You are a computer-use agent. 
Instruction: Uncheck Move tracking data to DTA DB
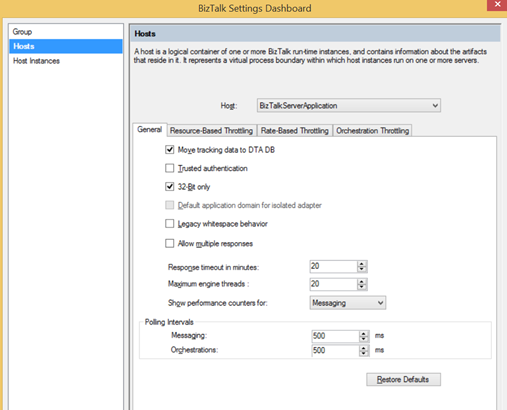tap(170, 150)
